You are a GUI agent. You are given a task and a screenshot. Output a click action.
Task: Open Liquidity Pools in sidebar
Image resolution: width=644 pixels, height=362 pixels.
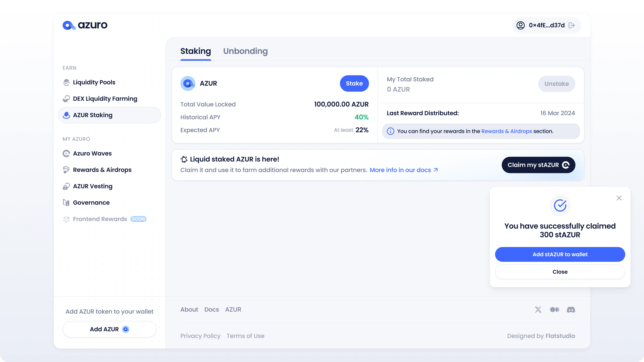click(x=94, y=82)
